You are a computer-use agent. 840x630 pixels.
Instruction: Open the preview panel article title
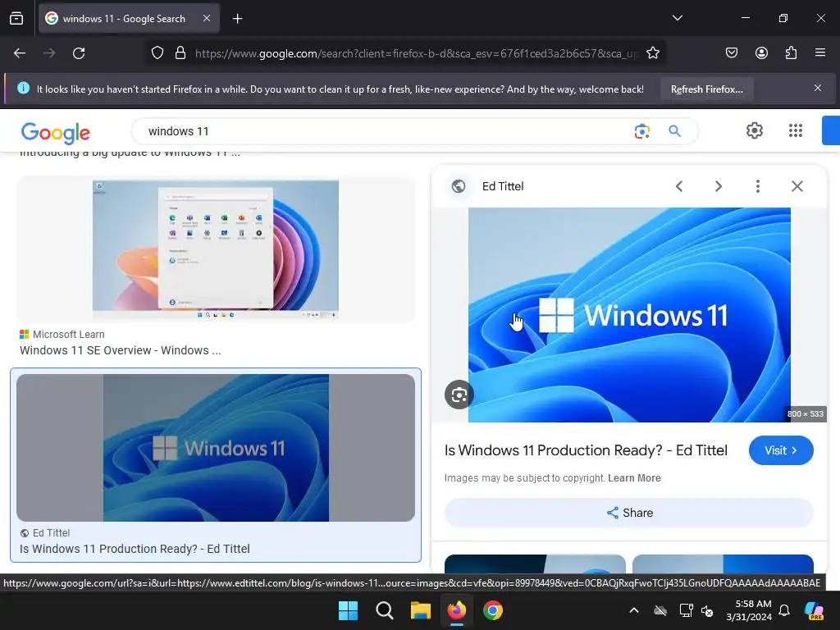click(x=586, y=450)
